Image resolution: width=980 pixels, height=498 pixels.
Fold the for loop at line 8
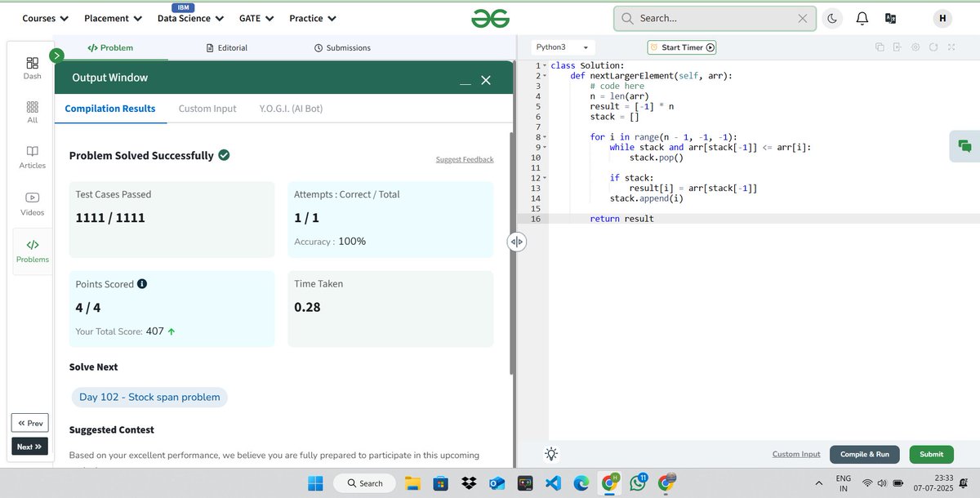click(544, 137)
